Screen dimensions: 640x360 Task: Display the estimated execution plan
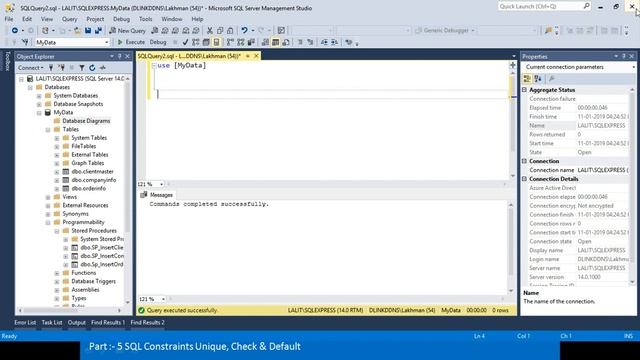pos(196,42)
